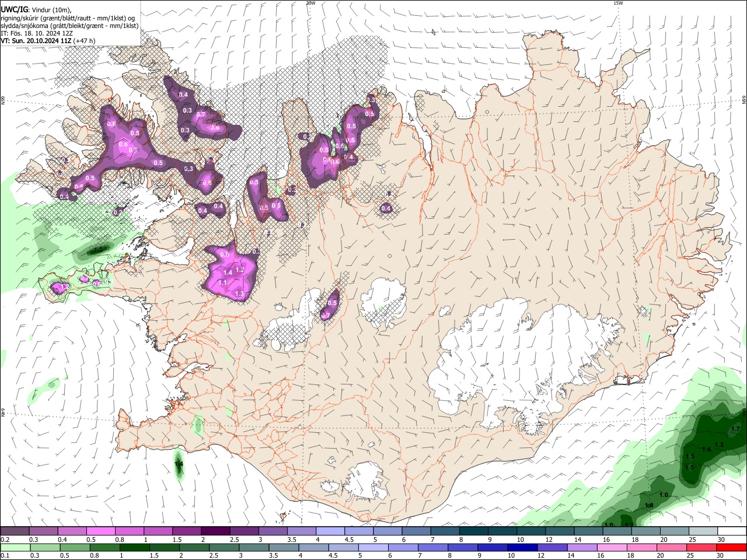Click the 1.7 rain value near the southeast edge
This screenshot has width=747, height=560.
[x=735, y=429]
